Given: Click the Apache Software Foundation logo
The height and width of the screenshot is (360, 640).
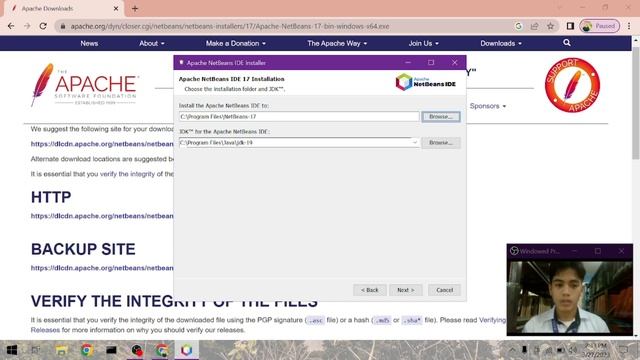Looking at the screenshot, I should click(84, 85).
